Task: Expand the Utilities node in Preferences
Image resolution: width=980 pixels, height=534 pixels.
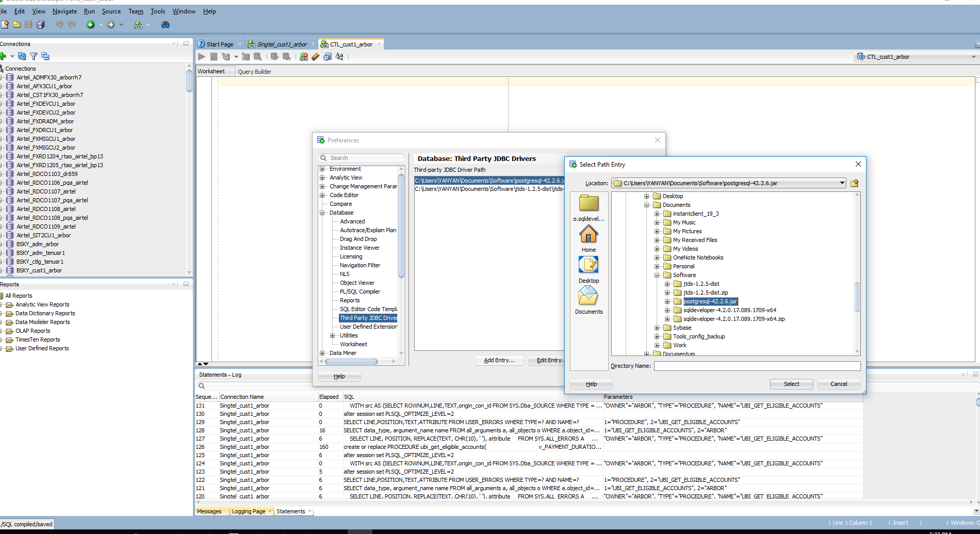Action: (333, 335)
